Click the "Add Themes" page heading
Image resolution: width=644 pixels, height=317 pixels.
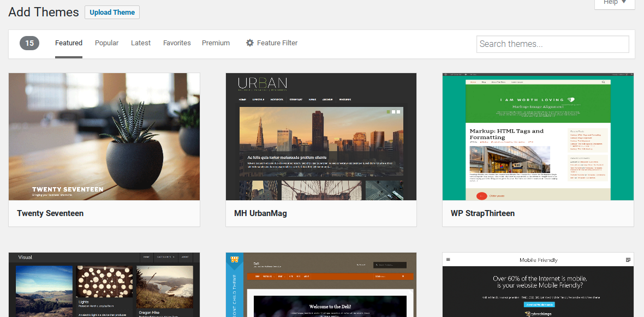[44, 13]
